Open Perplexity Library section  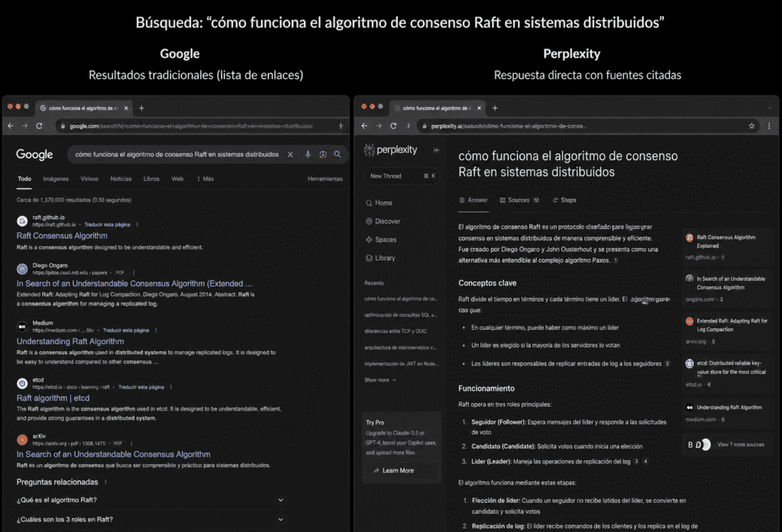tap(380, 258)
